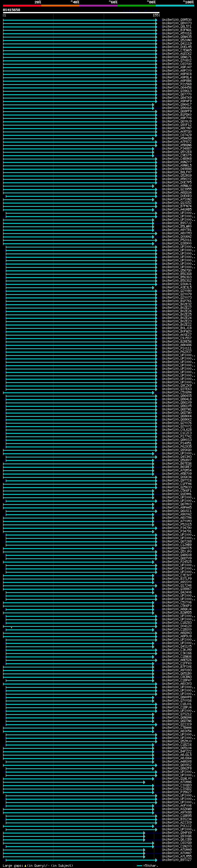Viewport: 197px width, 868px height.
Task: Open hit UniRef100_P10111
Action: [176, 349]
